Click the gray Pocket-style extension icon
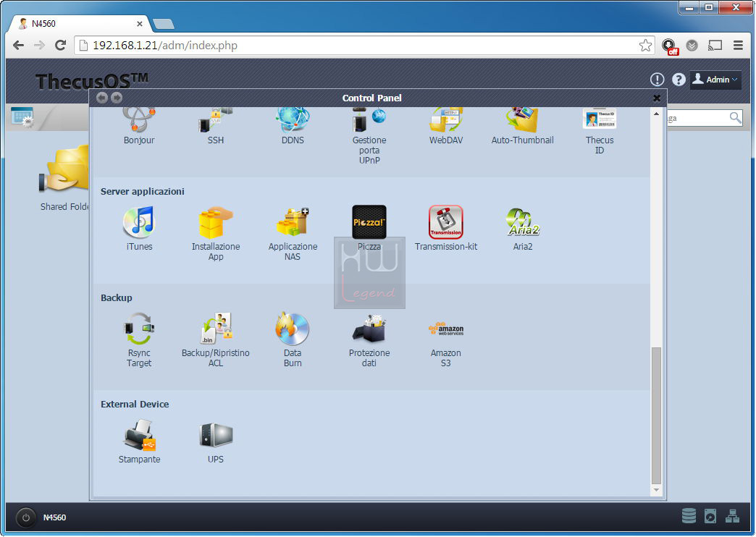Screen dimensions: 756x537 pos(692,46)
